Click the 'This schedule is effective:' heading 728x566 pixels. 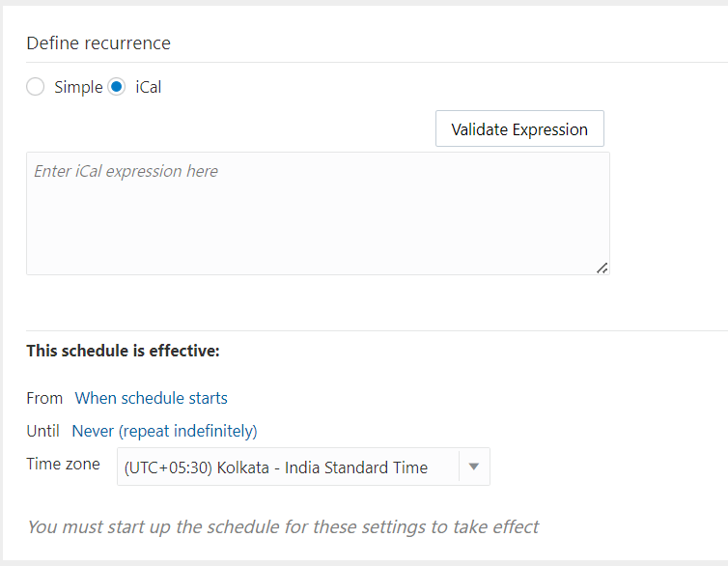point(123,351)
